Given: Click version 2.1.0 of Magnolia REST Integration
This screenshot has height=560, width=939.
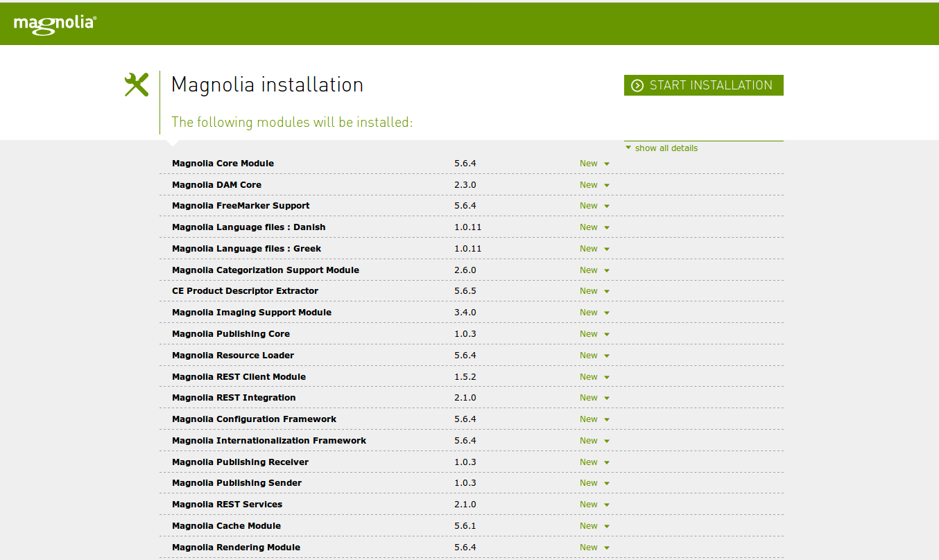Looking at the screenshot, I should pos(465,398).
